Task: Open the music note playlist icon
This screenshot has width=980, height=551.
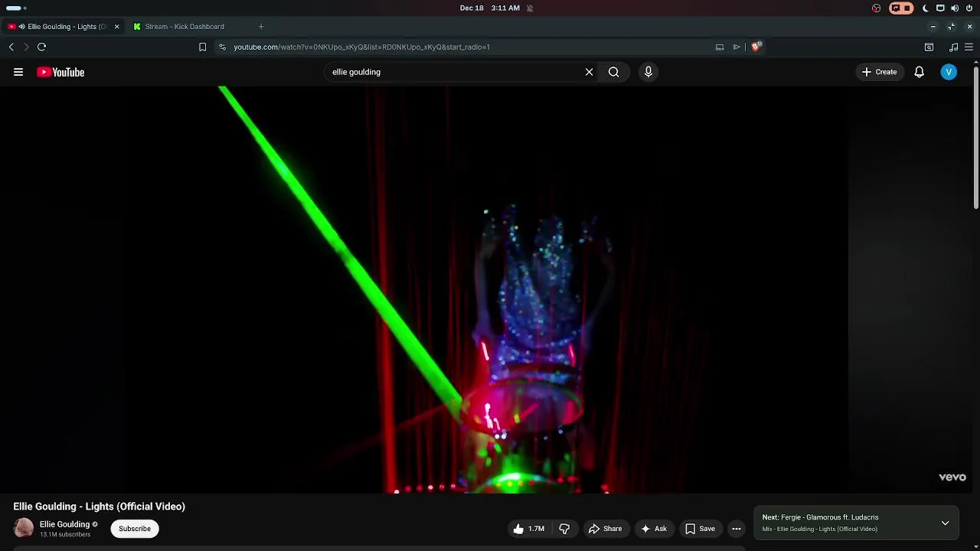Action: (x=953, y=47)
